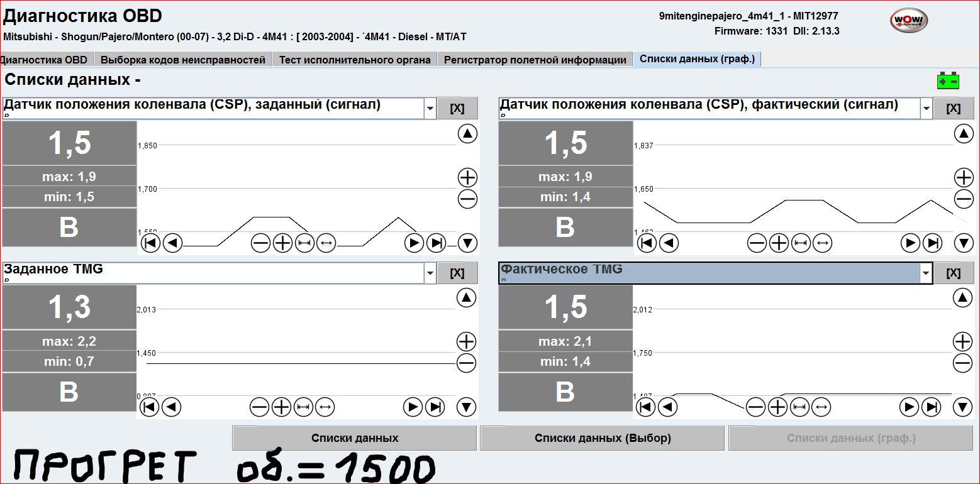
Task: Shift the CSP фактический graph up with the up arrow
Action: [x=964, y=133]
